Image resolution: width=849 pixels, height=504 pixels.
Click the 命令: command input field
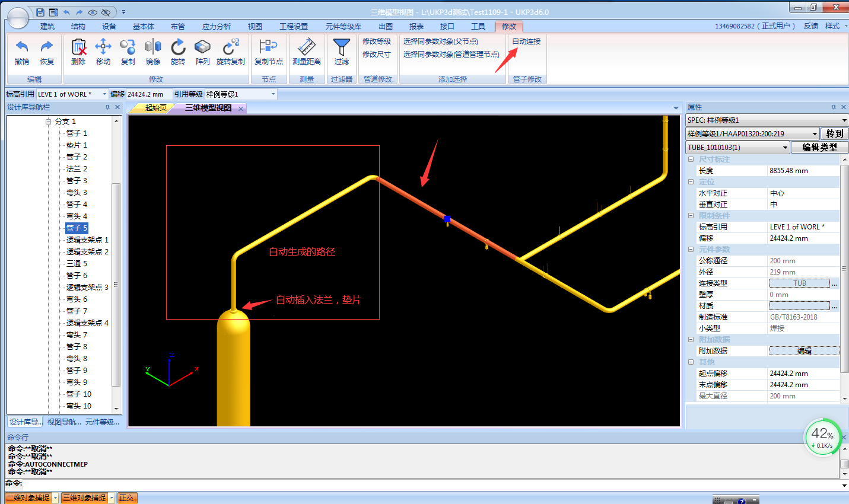(430, 484)
